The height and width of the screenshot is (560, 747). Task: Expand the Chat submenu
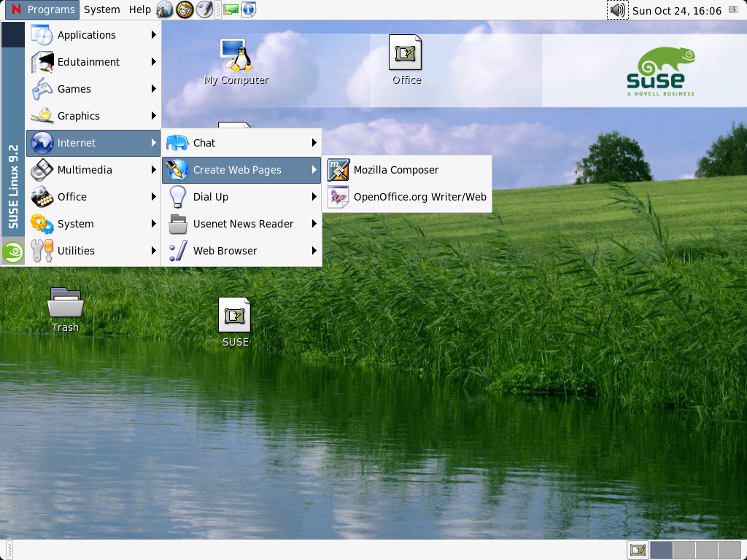[x=241, y=143]
